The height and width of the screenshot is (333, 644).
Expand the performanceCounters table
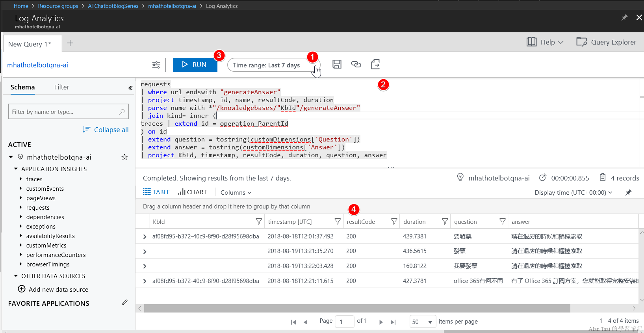(21, 255)
